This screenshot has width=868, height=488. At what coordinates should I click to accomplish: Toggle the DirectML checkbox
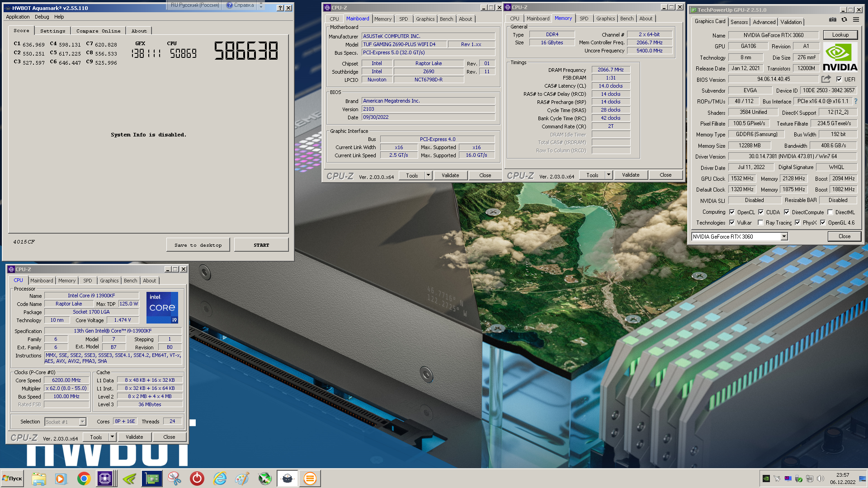tap(830, 212)
